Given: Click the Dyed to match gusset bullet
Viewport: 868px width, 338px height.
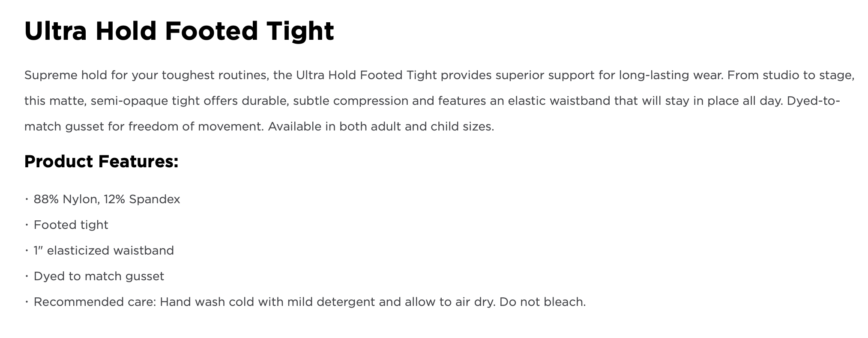Looking at the screenshot, I should 99,276.
